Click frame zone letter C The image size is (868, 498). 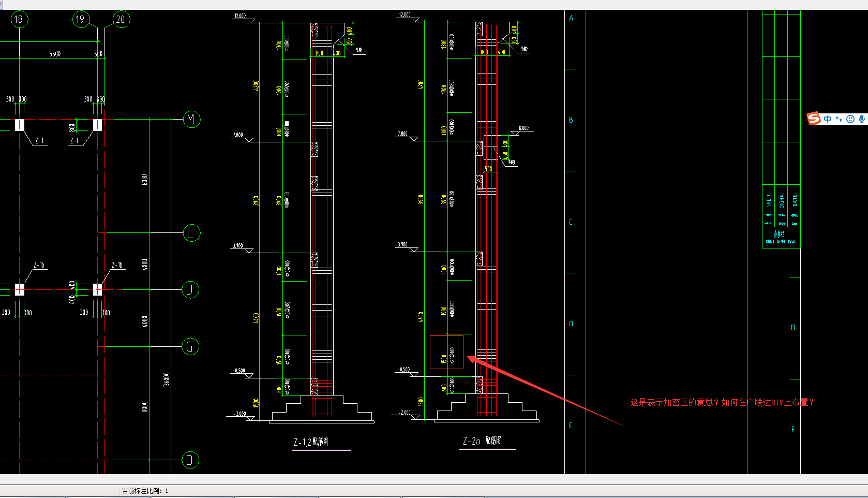571,222
